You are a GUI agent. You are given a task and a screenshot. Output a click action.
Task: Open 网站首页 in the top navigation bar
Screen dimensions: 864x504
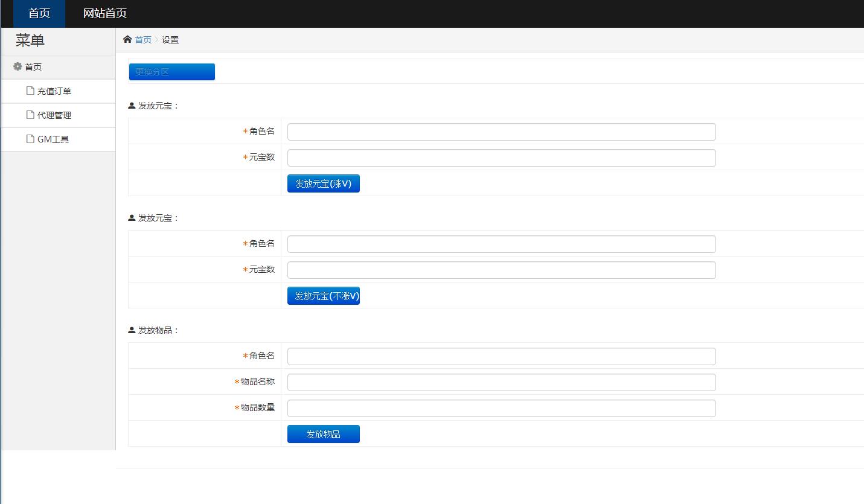(104, 14)
